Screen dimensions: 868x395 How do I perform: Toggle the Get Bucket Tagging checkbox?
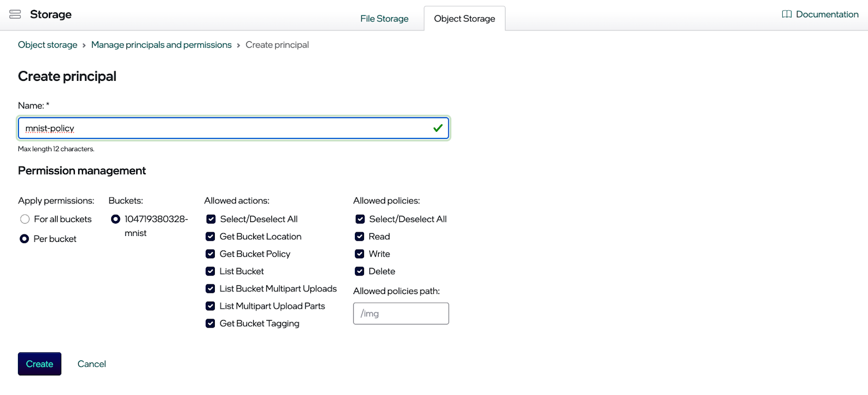click(210, 323)
